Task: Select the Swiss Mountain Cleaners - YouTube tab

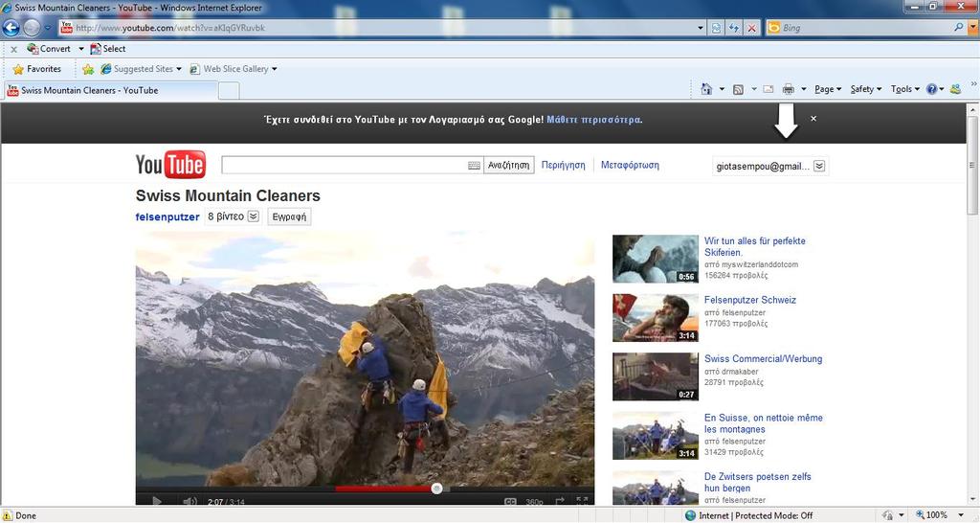Action: (111, 90)
